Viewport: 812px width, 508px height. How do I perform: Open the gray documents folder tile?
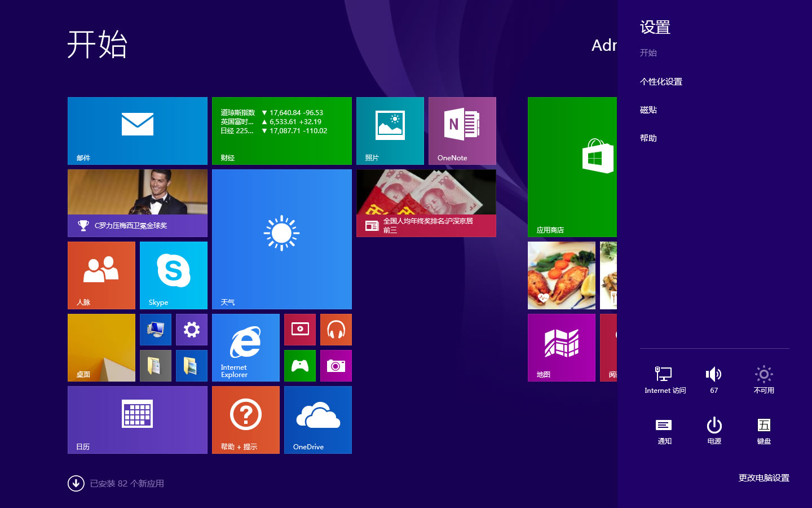pyautogui.click(x=156, y=366)
